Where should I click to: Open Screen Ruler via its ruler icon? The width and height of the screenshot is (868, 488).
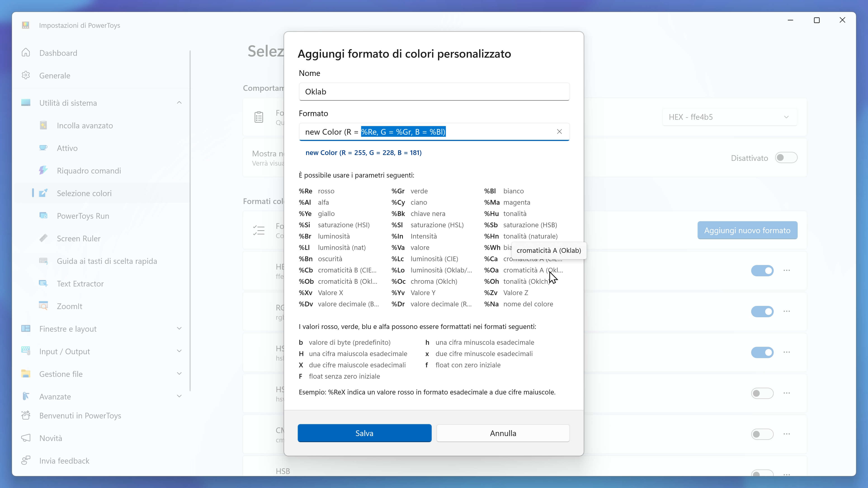(43, 238)
